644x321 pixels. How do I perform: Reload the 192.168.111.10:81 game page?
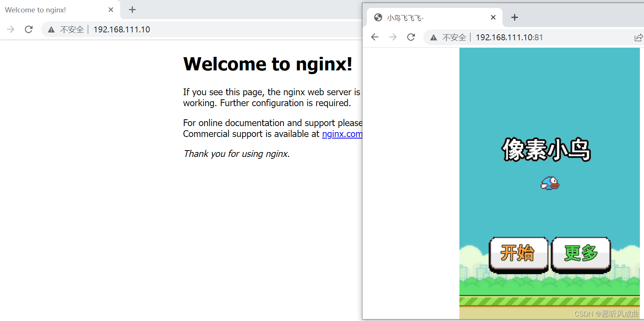click(x=411, y=37)
